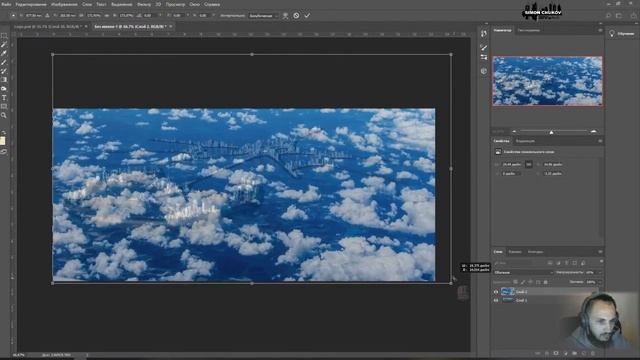Close the active document tab
640x360 pixels.
[x=170, y=27]
